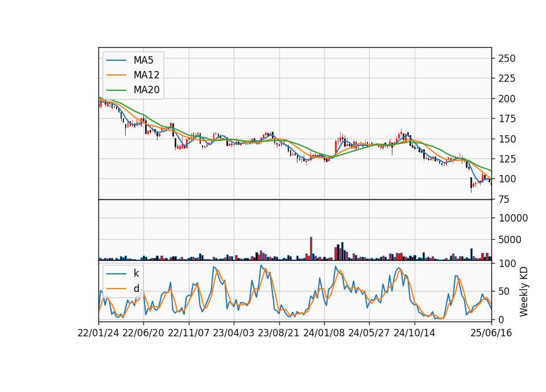Click the 50 KD axis label
This screenshot has width=546, height=392.
504,291
